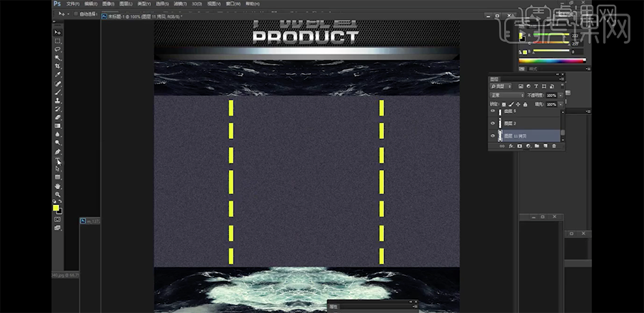
Task: Open the 文件 menu
Action: coord(73,4)
